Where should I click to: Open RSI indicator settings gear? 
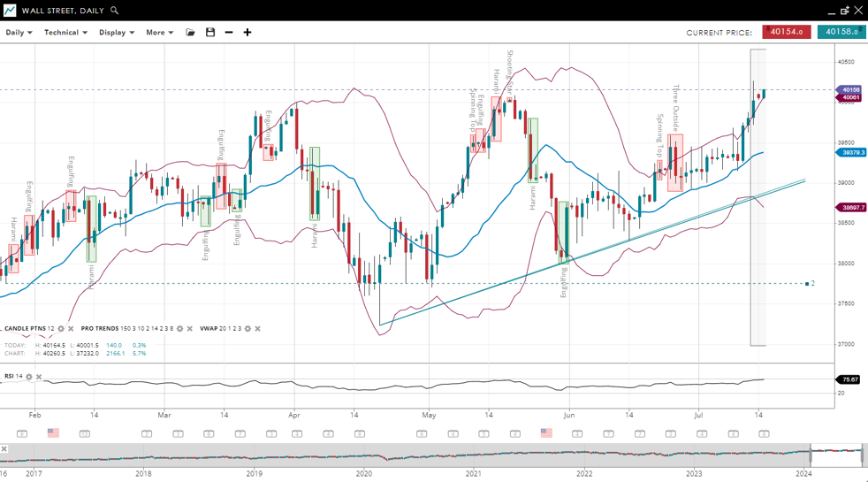pyautogui.click(x=29, y=377)
